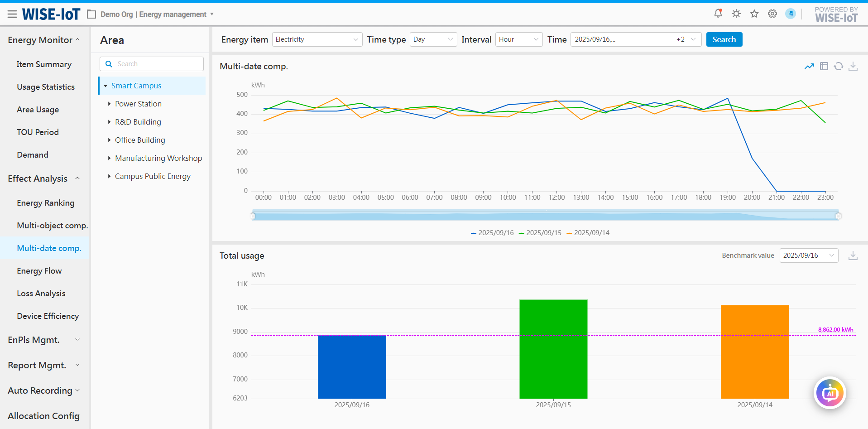Switch to table view icon
The height and width of the screenshot is (429, 868).
pyautogui.click(x=824, y=67)
